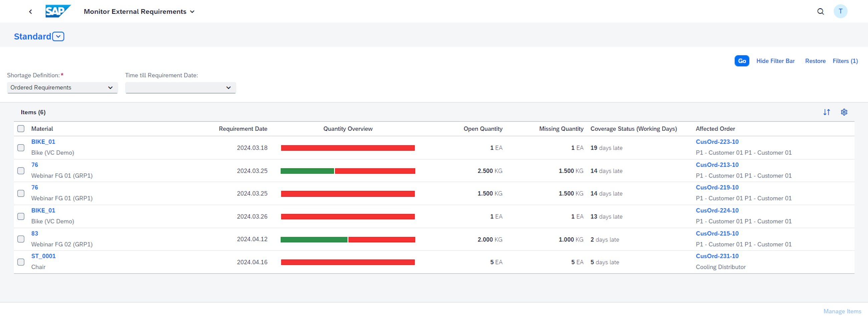Open the user profile avatar T
The height and width of the screenshot is (319, 868).
coord(840,11)
